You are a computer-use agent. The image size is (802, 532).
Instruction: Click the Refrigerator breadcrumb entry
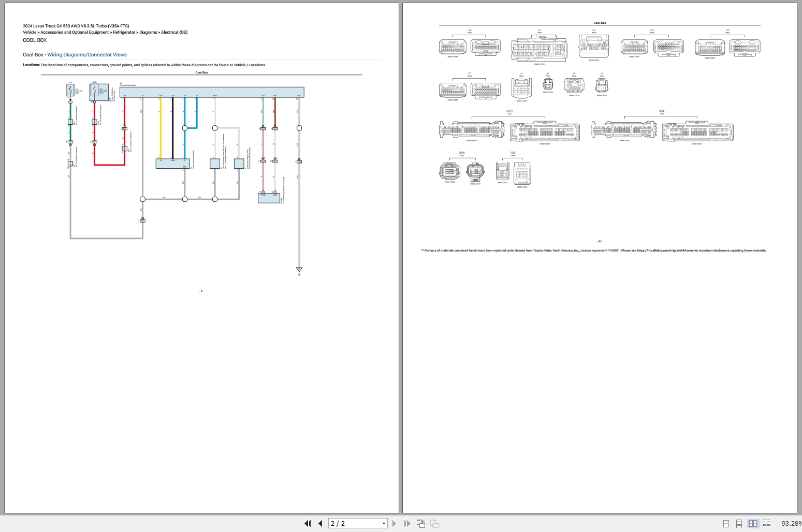(x=124, y=32)
